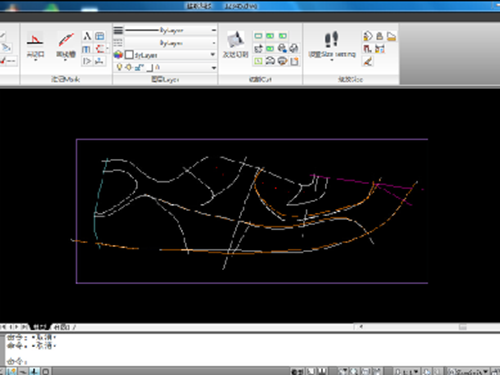Toggle the third highlighted status bar button
The image size is (500, 375).
34,371
